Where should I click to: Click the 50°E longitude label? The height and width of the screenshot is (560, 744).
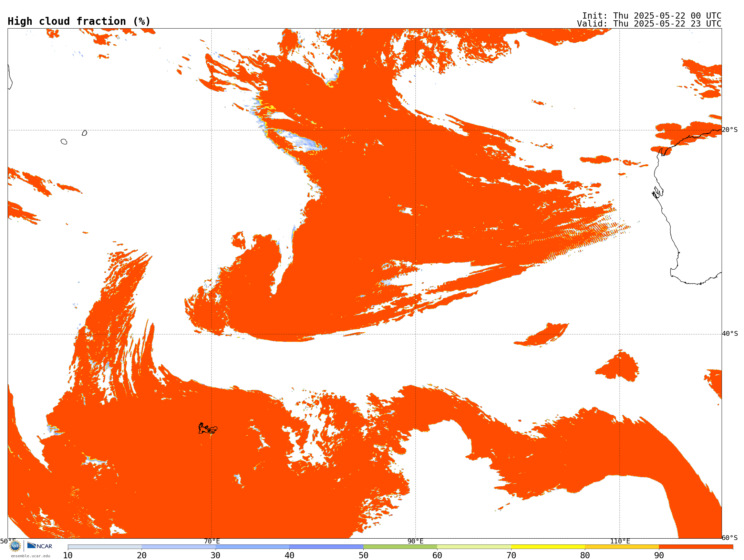8,541
